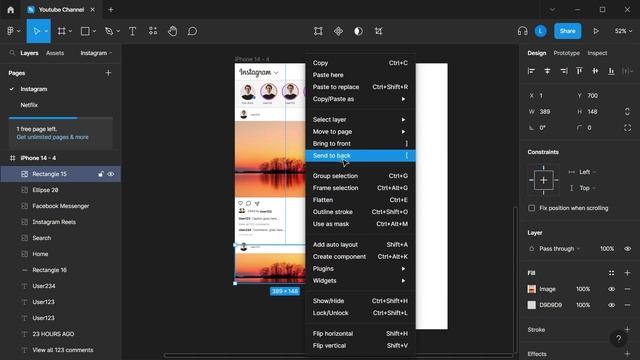Select the Comment tool
The image size is (640, 360).
[x=192, y=31]
